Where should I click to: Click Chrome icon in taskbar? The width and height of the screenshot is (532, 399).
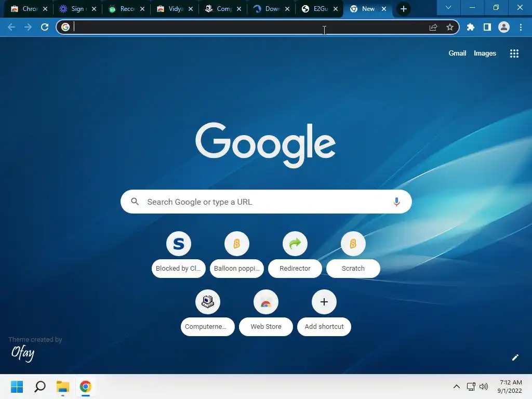coord(86,387)
